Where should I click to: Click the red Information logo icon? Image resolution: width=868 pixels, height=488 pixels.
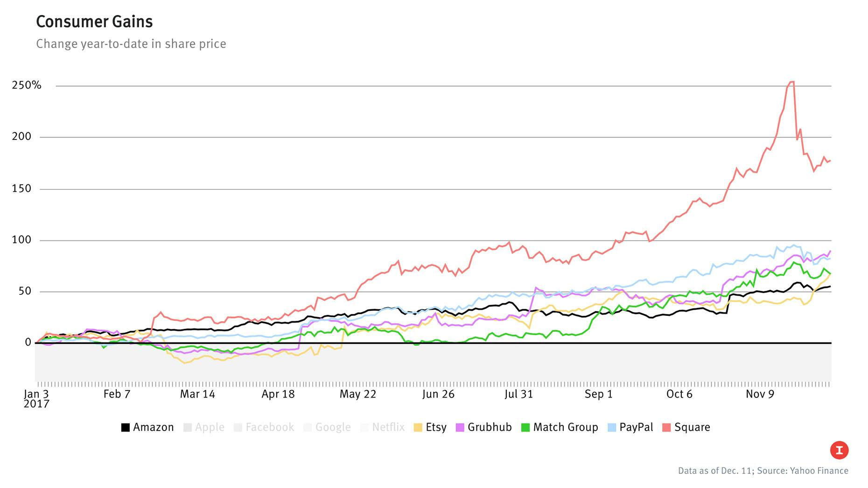(x=839, y=450)
